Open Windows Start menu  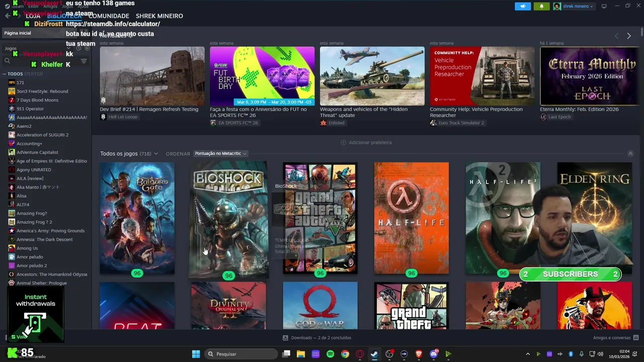point(196,354)
